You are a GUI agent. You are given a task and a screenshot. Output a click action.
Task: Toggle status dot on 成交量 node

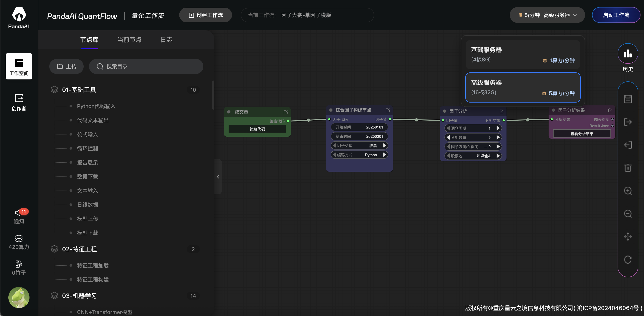pos(229,112)
